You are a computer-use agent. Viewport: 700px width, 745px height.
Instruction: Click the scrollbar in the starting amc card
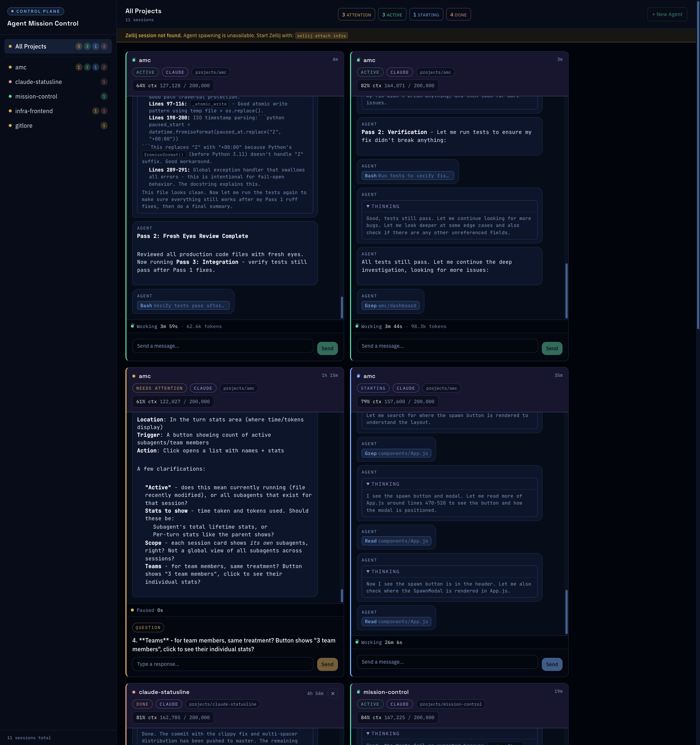coord(566,611)
